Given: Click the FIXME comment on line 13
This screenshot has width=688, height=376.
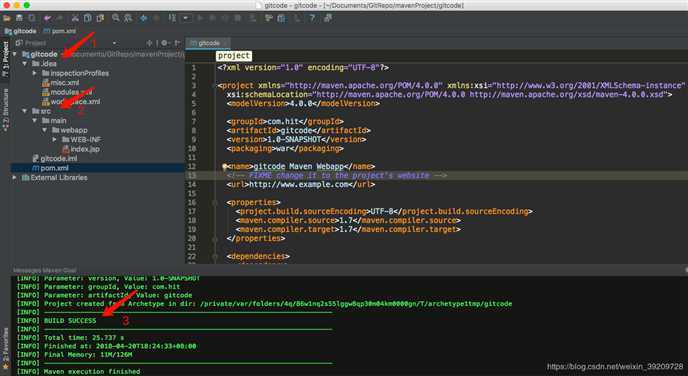Looking at the screenshot, I should coord(337,175).
